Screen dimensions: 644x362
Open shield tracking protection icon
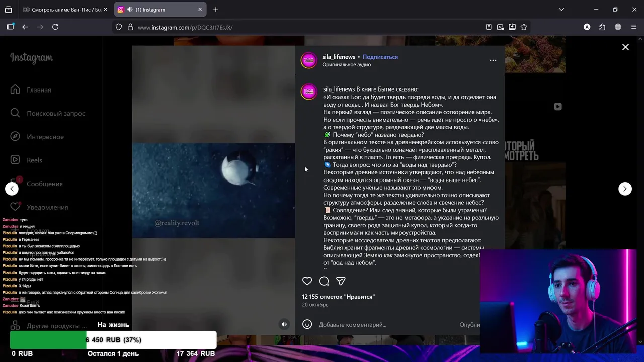click(119, 27)
